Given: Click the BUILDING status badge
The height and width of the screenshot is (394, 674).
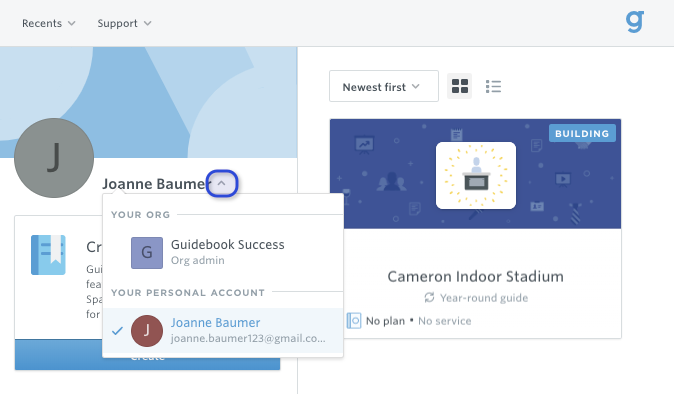Looking at the screenshot, I should pos(582,133).
